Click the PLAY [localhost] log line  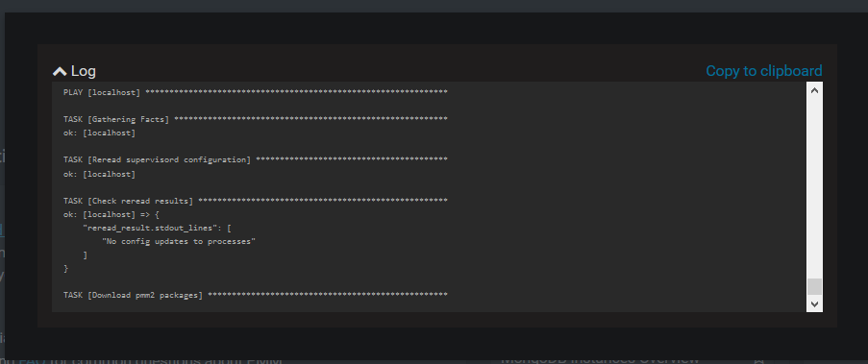point(255,92)
